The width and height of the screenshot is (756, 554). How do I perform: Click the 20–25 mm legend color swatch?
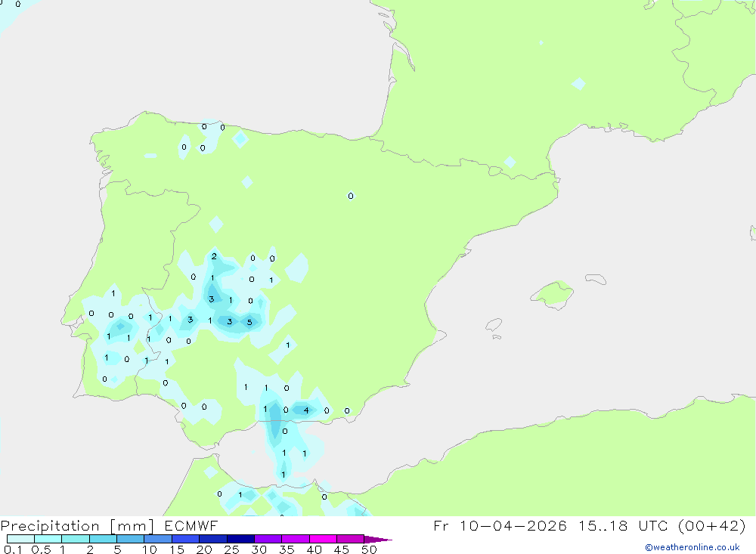tap(212, 539)
